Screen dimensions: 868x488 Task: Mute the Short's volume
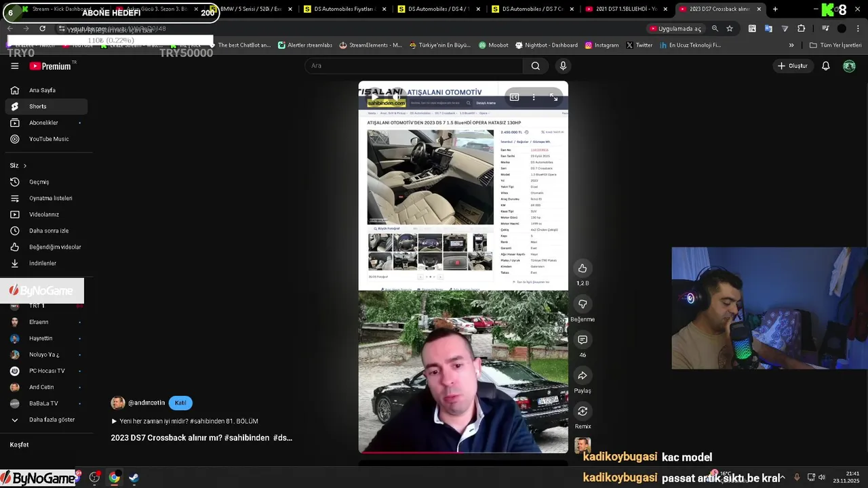[398, 98]
